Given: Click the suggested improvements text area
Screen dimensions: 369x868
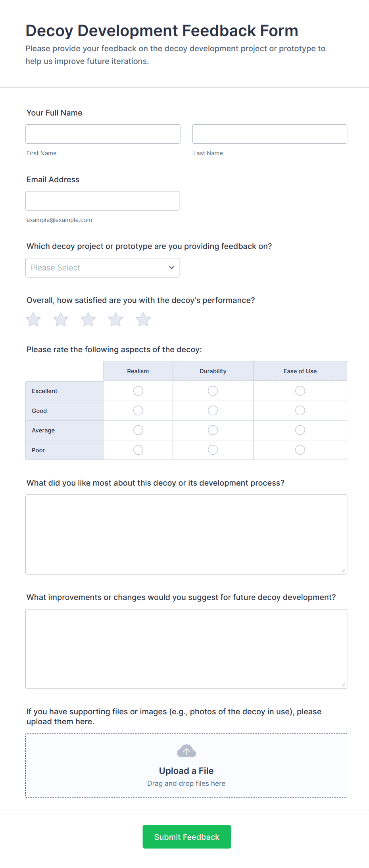Looking at the screenshot, I should click(x=186, y=648).
